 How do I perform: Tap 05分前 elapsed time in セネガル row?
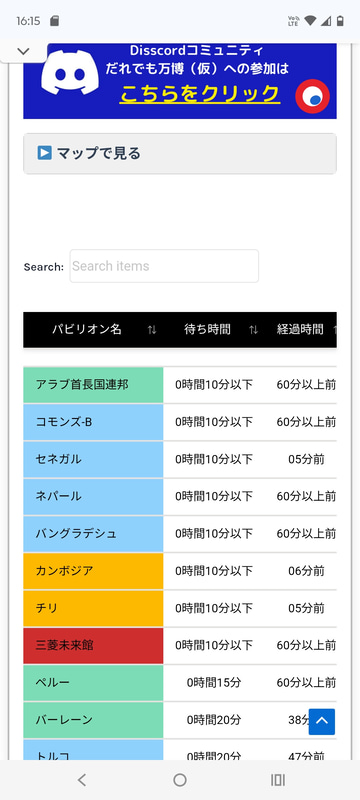coord(306,459)
